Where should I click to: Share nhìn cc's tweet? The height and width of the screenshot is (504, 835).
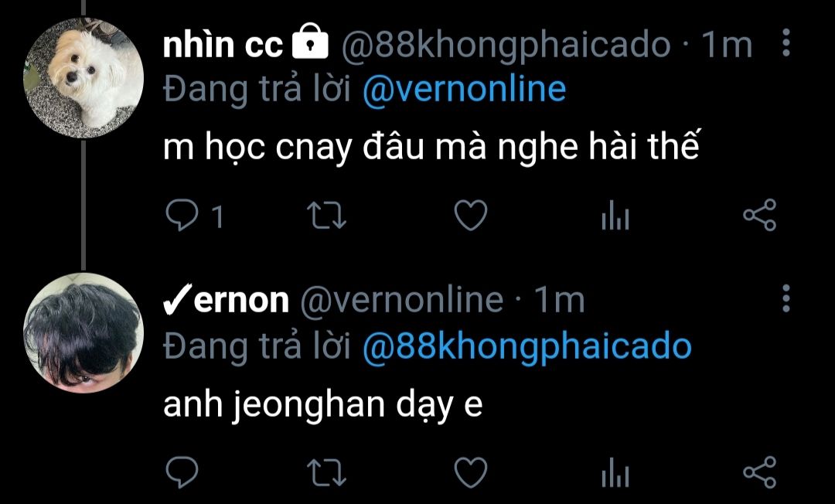click(760, 215)
